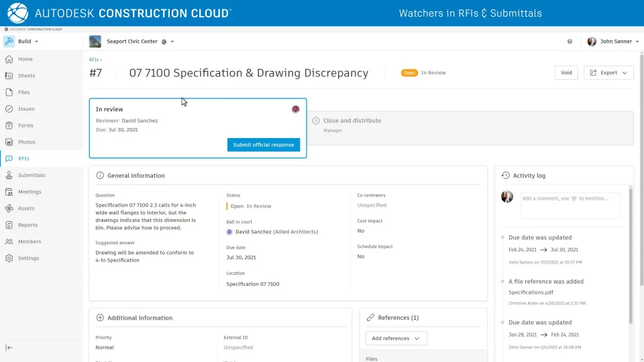Image resolution: width=644 pixels, height=362 pixels.
Task: Open John Sanner user account menu
Action: click(611, 42)
